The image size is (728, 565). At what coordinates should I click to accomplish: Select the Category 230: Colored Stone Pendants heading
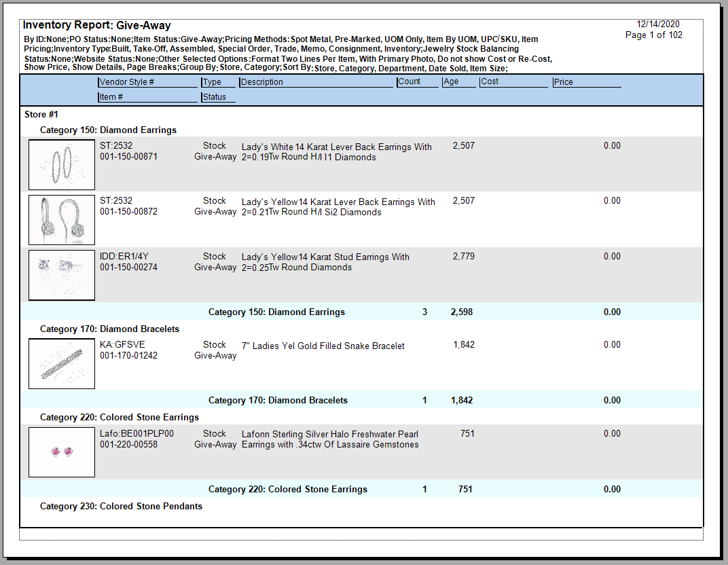pos(121,506)
